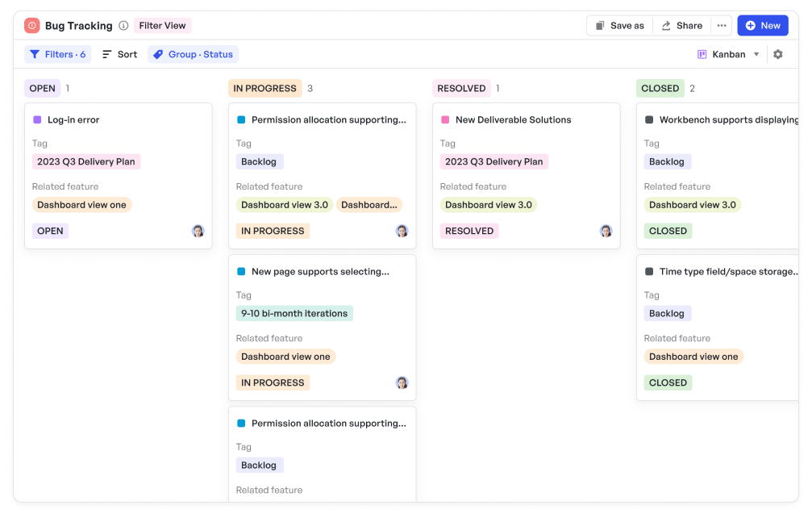This screenshot has height=518, width=812.
Task: Click the info icon beside Bug Tracking
Action: tap(123, 26)
